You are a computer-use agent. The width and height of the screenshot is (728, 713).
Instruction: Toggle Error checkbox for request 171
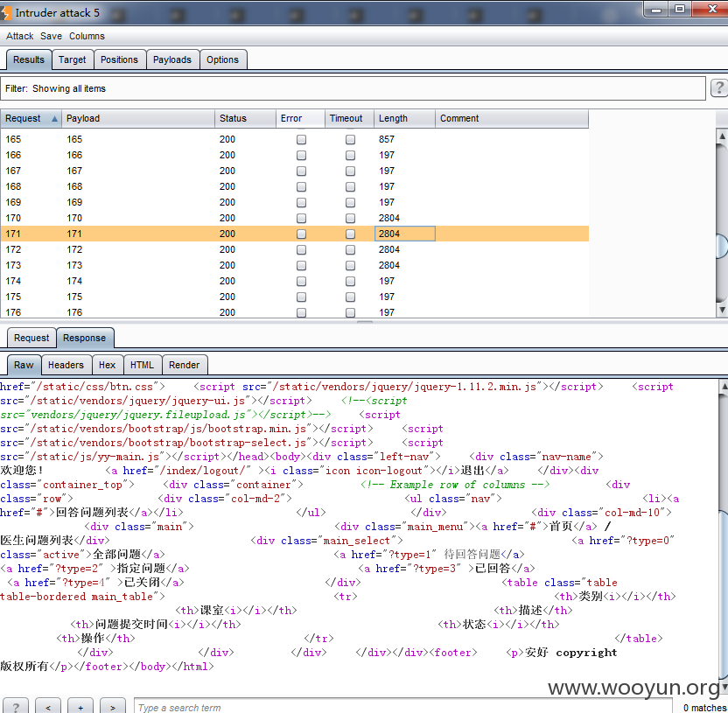coord(301,234)
